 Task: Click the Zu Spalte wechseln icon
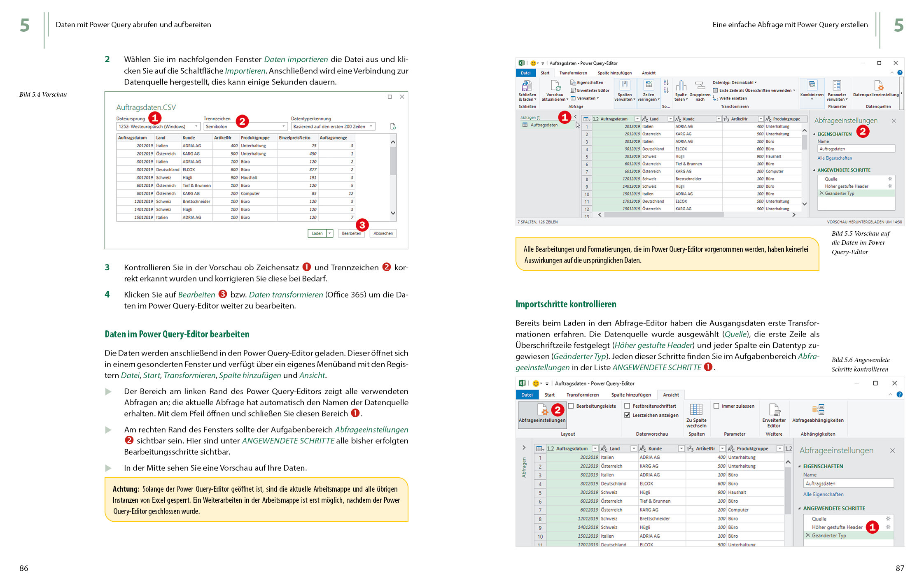point(696,410)
